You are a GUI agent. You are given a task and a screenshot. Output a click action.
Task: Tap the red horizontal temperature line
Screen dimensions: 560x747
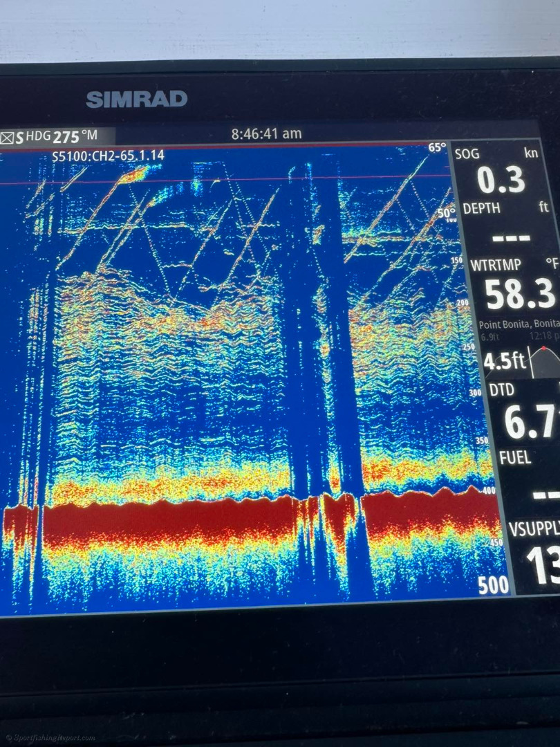click(207, 181)
